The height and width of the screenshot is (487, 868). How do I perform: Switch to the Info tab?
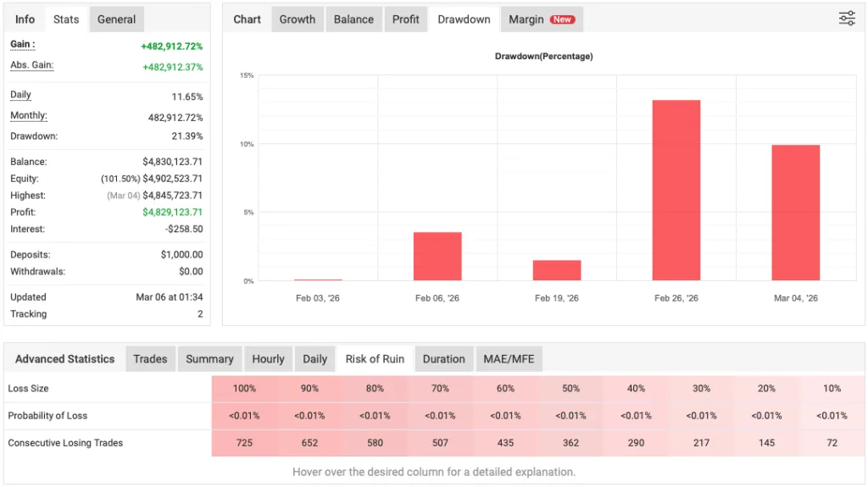pos(25,19)
